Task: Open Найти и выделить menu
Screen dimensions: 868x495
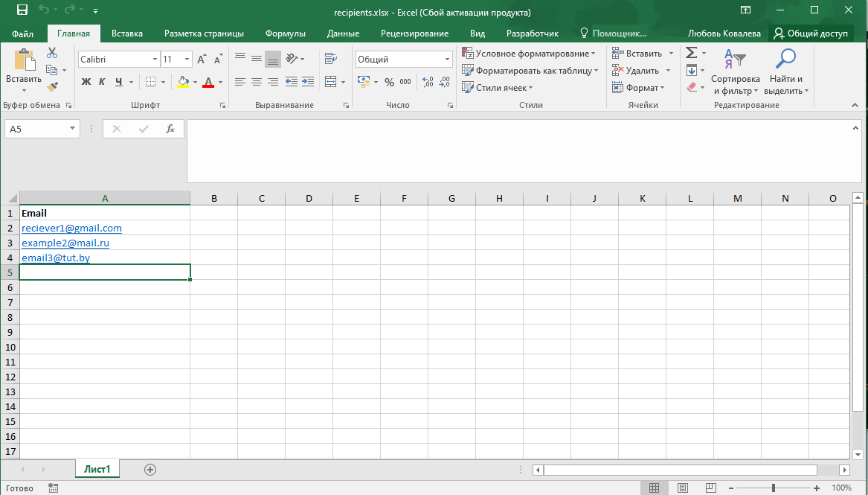Action: point(786,72)
